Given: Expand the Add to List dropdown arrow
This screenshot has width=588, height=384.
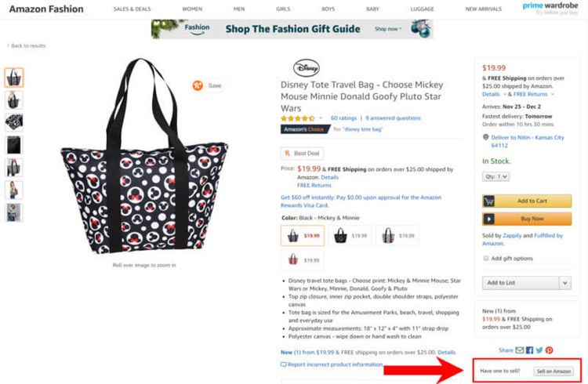Looking at the screenshot, I should [564, 282].
